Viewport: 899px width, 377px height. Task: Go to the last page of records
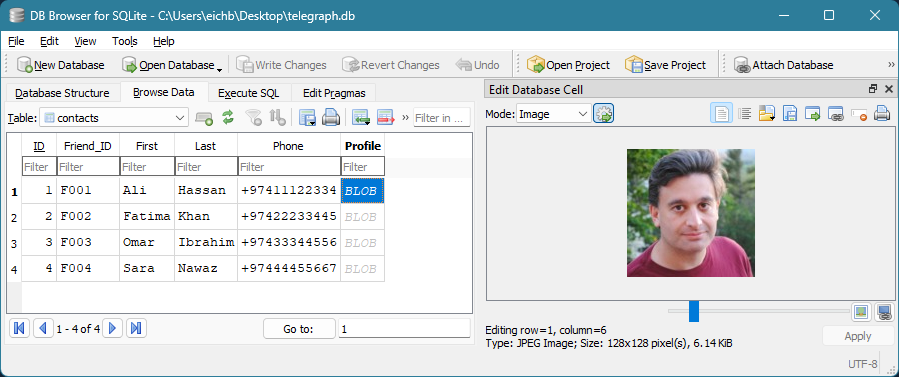(136, 328)
